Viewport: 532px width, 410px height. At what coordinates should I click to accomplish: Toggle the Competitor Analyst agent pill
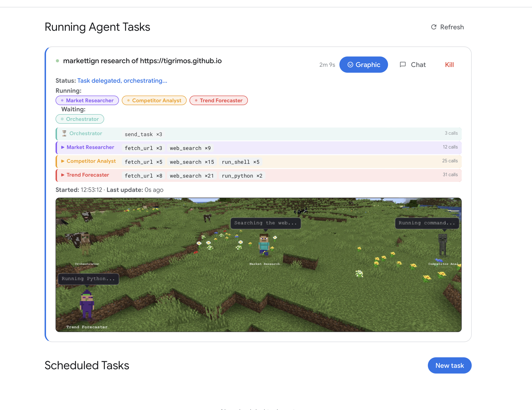154,100
